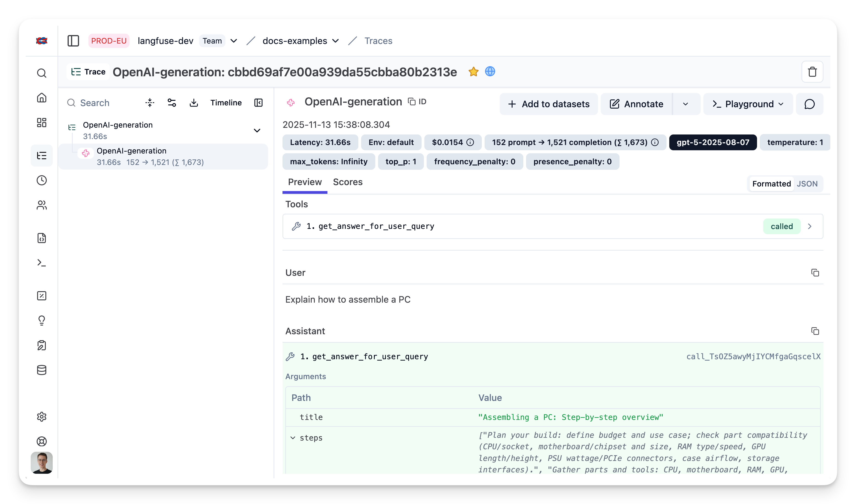Delete trace using the trash icon
Image resolution: width=856 pixels, height=504 pixels.
[812, 72]
